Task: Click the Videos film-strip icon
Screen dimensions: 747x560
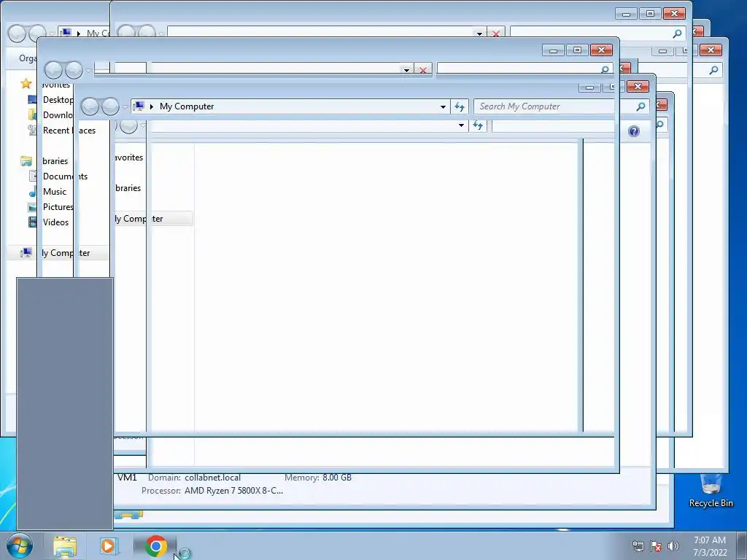Action: tap(32, 222)
